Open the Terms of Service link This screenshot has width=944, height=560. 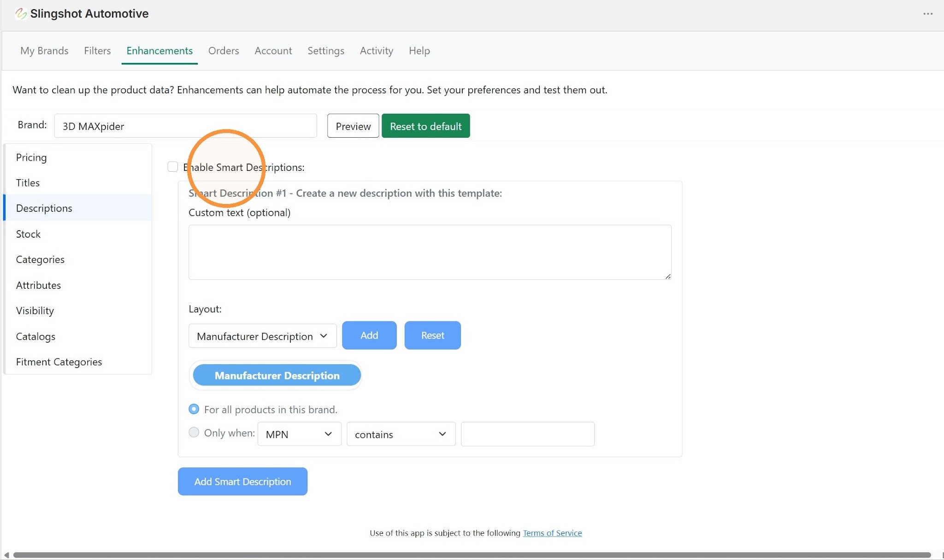pos(552,533)
